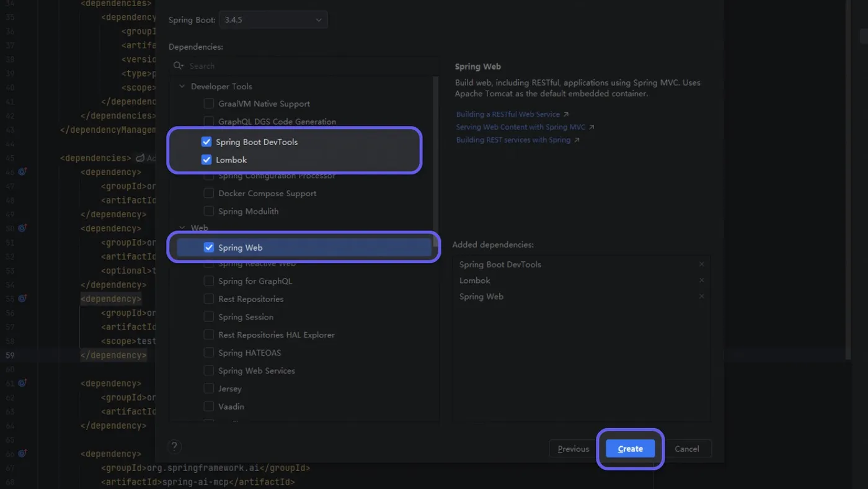Click the Cancel button

(687, 449)
